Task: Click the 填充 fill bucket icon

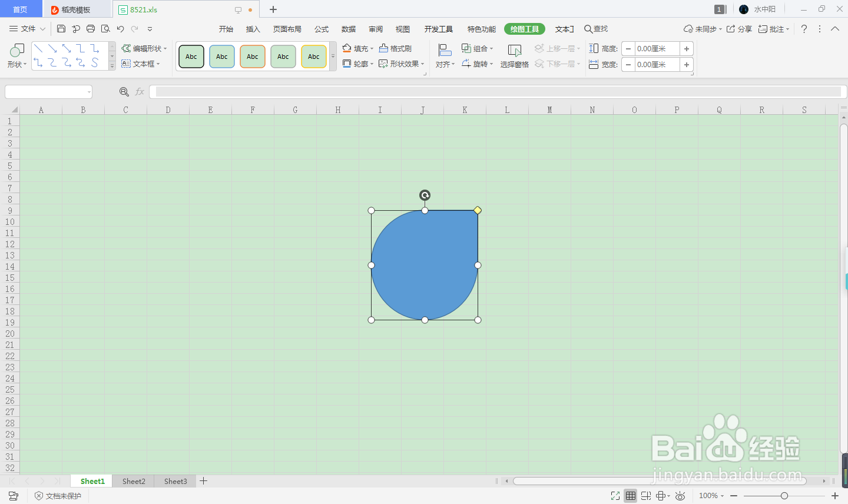Action: 347,48
